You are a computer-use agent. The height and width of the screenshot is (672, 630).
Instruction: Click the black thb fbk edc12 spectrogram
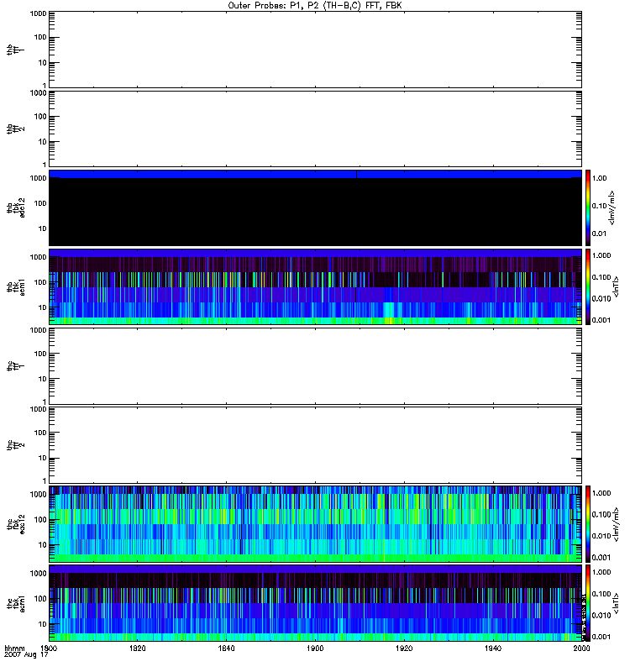[315, 207]
